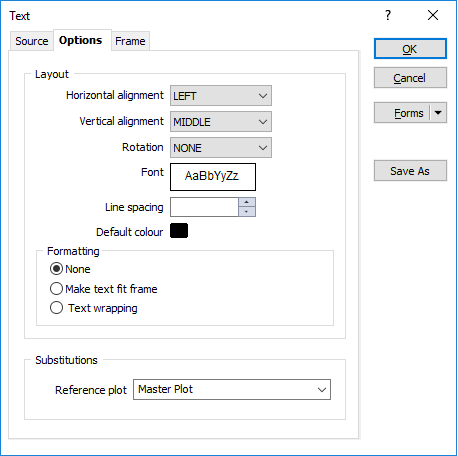Switch to the Frame tab

tap(130, 41)
